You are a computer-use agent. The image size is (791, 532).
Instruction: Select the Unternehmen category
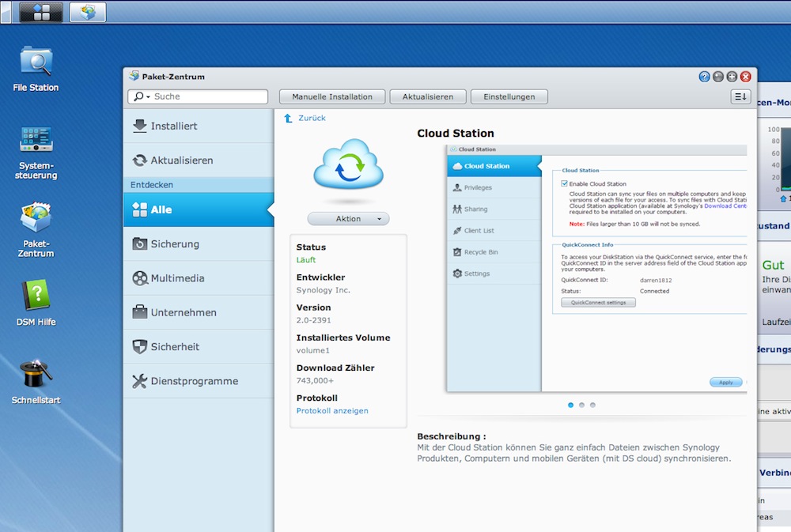[x=199, y=313]
